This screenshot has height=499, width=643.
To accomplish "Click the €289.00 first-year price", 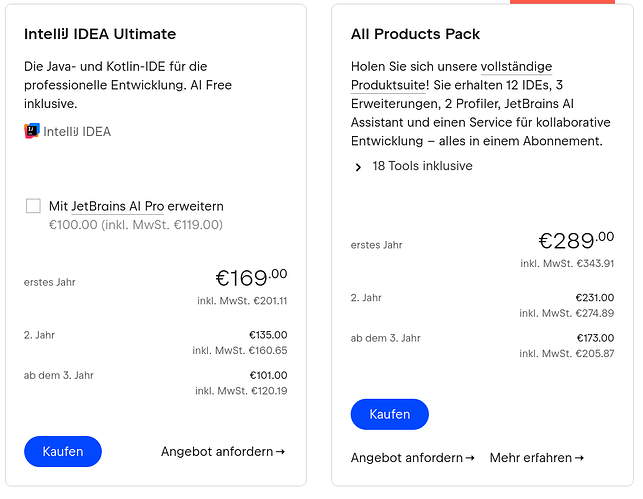I will coord(577,240).
